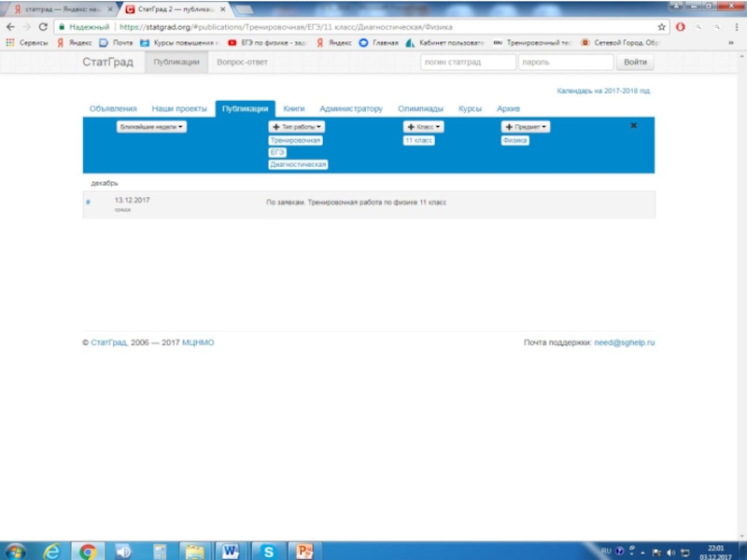Open Календарь на 2017-2018 год link
Screen dimensions: 747x560
(603, 91)
